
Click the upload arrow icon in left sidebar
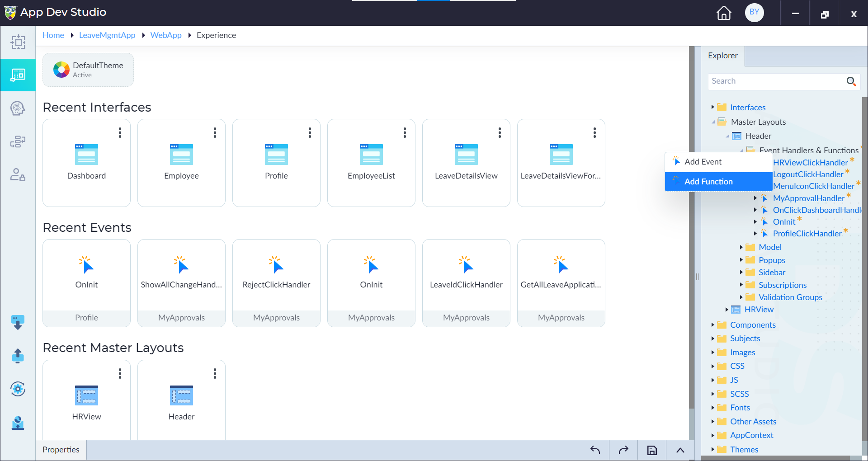pyautogui.click(x=18, y=356)
